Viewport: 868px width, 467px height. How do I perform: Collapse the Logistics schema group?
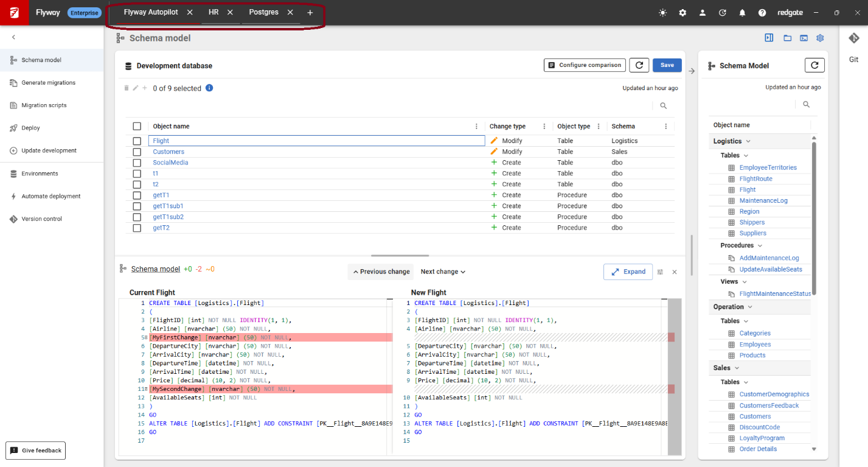coord(748,141)
